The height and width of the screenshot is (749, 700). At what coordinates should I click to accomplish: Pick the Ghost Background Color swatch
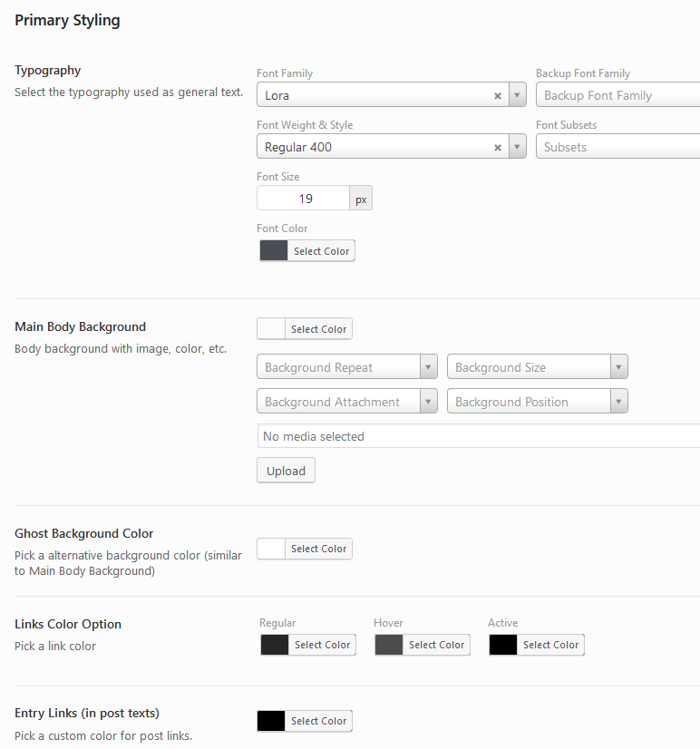272,549
